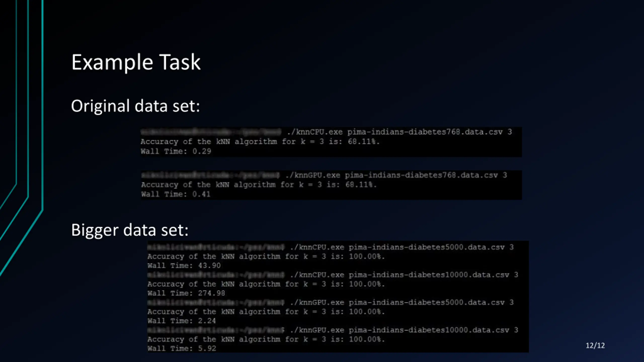644x362 pixels.
Task: Click the slide number 12/12
Action: point(595,345)
